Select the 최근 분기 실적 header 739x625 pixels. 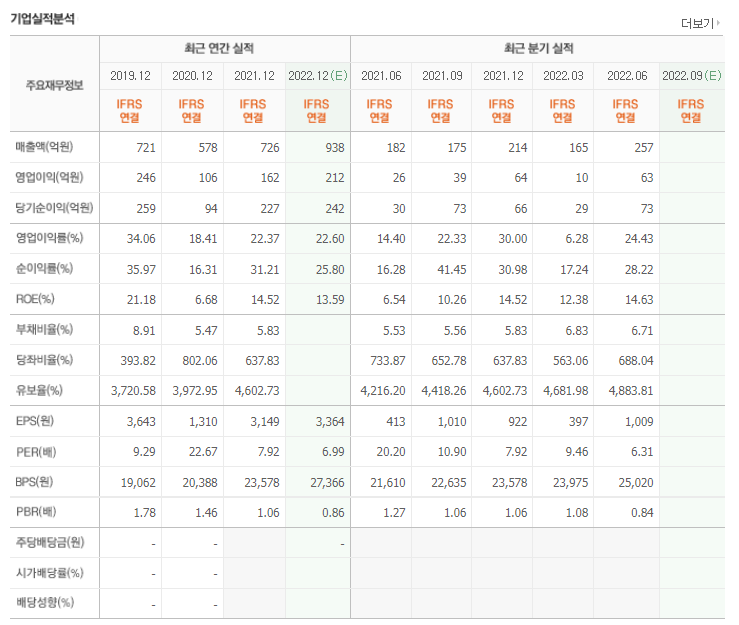pos(539,48)
